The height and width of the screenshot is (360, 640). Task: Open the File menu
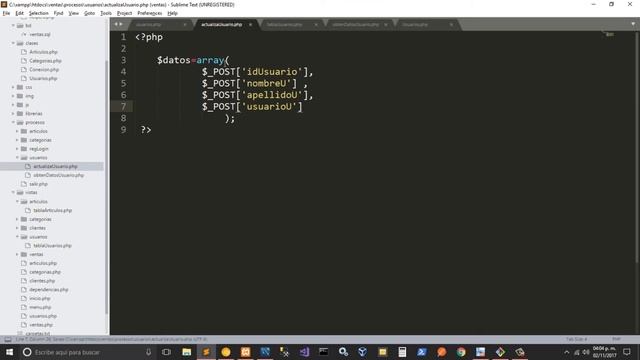pos(6,13)
